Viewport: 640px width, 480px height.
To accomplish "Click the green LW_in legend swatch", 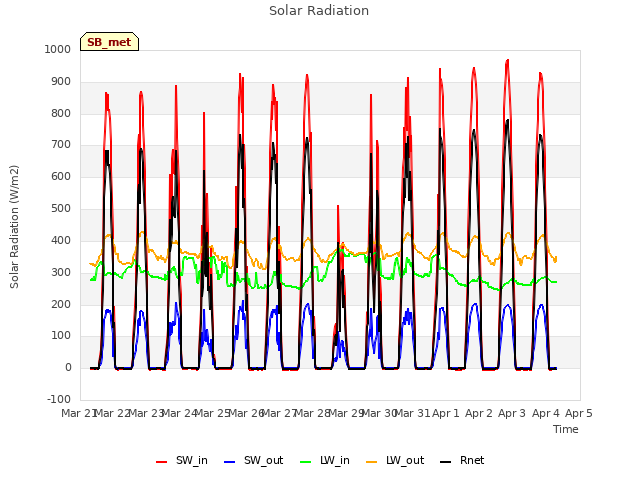I will pyautogui.click(x=306, y=462).
